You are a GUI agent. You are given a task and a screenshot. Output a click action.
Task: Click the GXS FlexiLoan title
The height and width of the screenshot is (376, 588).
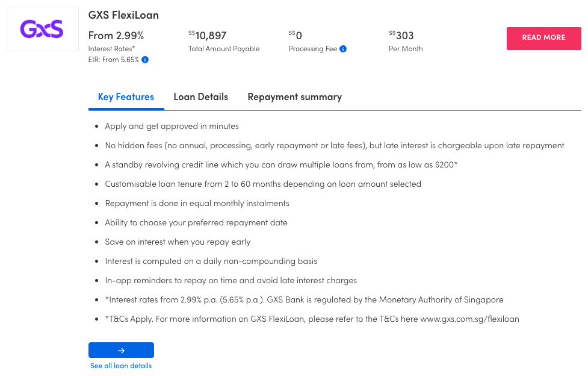point(123,15)
